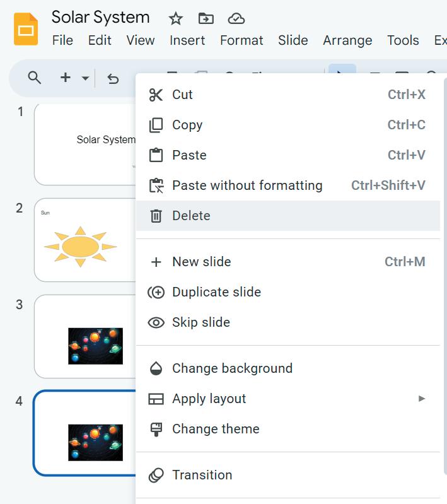Select Cut from the context menu
This screenshot has width=447, height=504.
[182, 95]
